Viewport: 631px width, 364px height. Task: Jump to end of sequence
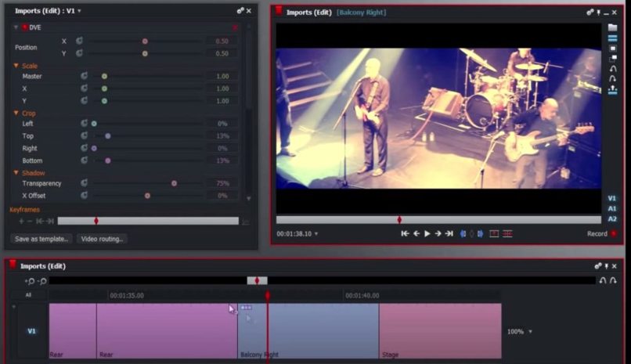449,234
